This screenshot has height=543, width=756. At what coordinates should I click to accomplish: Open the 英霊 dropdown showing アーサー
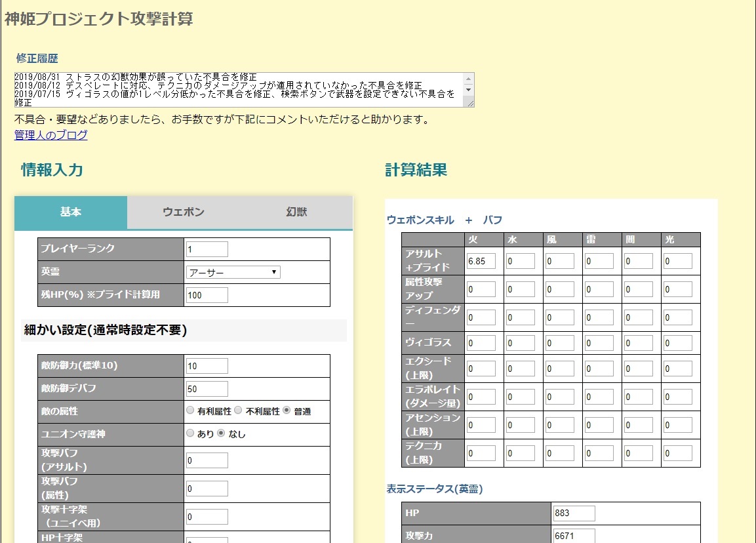[x=233, y=272]
